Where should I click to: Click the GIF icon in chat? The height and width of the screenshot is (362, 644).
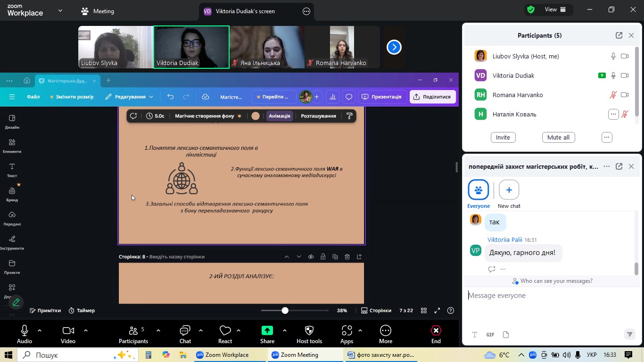click(490, 335)
